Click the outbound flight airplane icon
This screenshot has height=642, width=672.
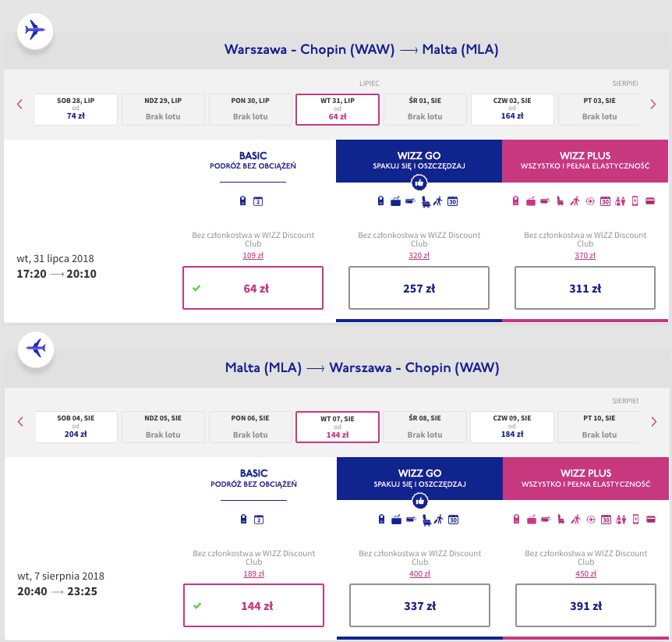(35, 31)
